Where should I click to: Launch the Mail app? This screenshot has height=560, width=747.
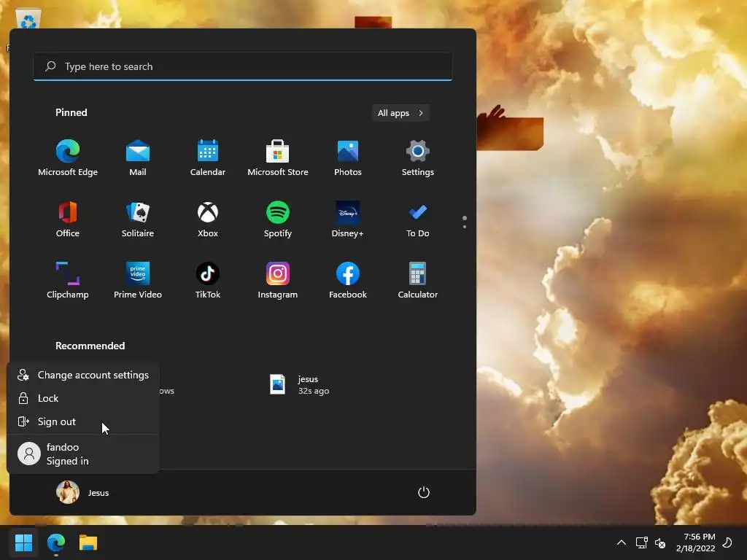pos(138,158)
